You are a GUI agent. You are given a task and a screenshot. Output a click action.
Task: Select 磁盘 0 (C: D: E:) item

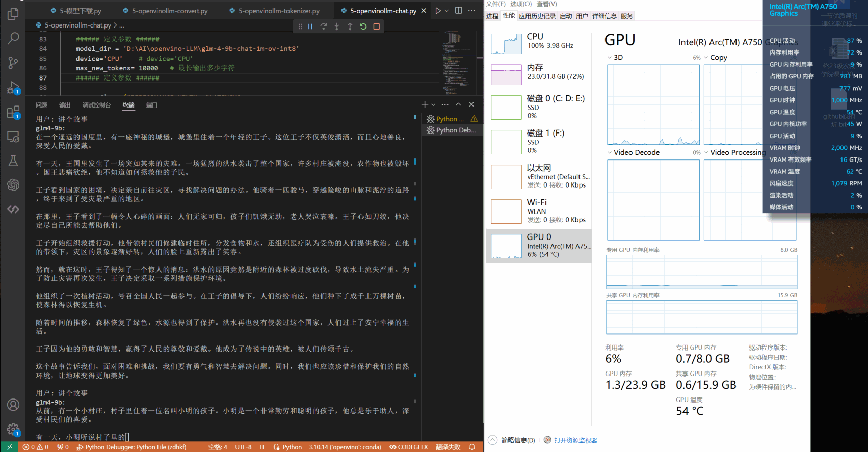tap(539, 107)
